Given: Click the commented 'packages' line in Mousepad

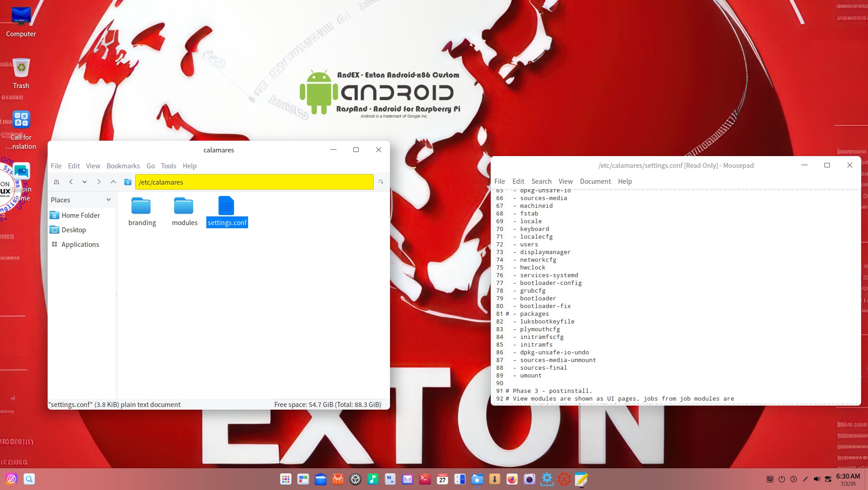Looking at the screenshot, I should click(x=534, y=314).
